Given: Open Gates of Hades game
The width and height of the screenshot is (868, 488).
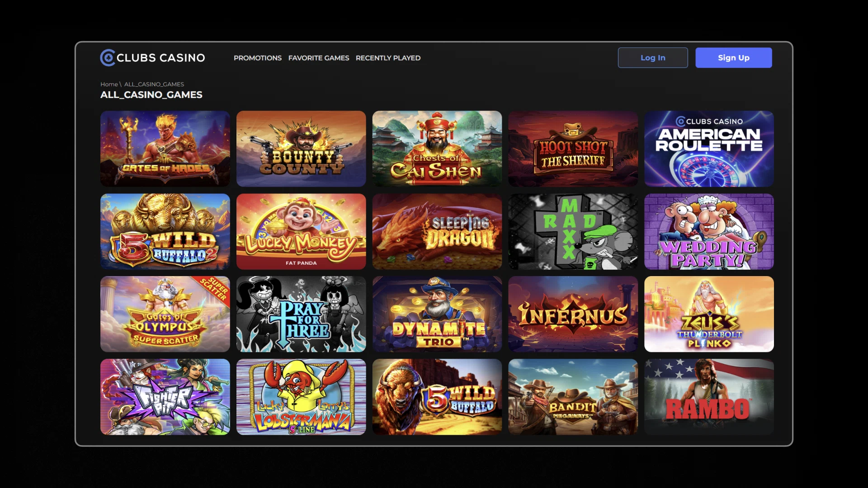Looking at the screenshot, I should (165, 149).
